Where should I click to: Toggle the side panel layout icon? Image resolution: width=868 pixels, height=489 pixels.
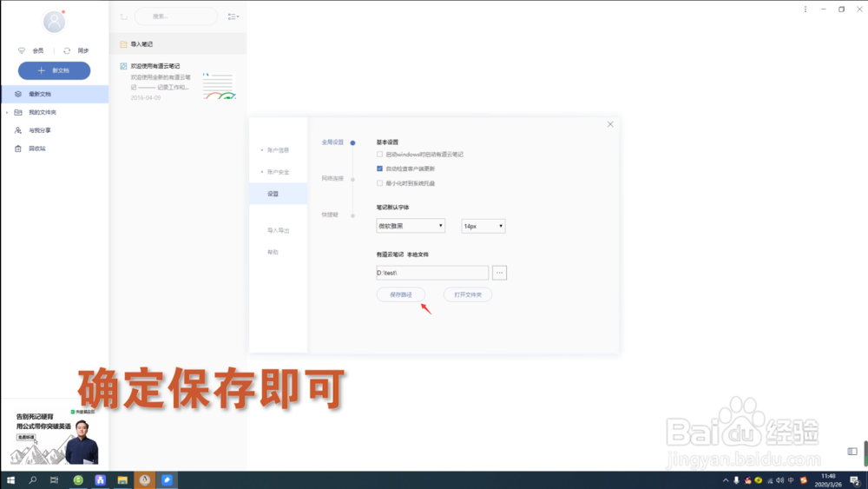click(852, 452)
